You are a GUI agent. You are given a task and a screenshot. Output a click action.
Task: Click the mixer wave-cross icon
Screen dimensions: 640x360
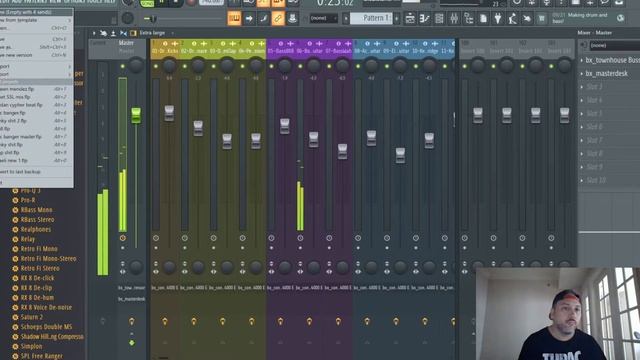tap(123, 33)
